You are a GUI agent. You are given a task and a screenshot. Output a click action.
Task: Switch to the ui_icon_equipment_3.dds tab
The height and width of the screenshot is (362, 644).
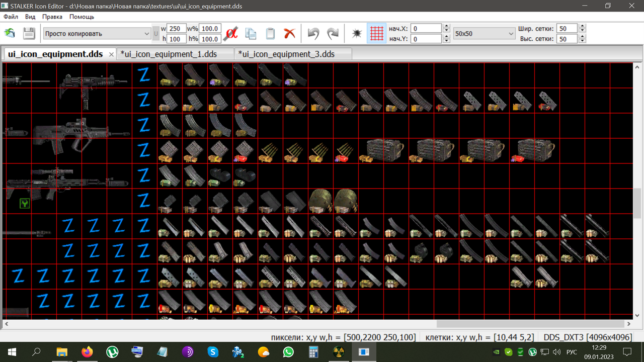coord(293,54)
